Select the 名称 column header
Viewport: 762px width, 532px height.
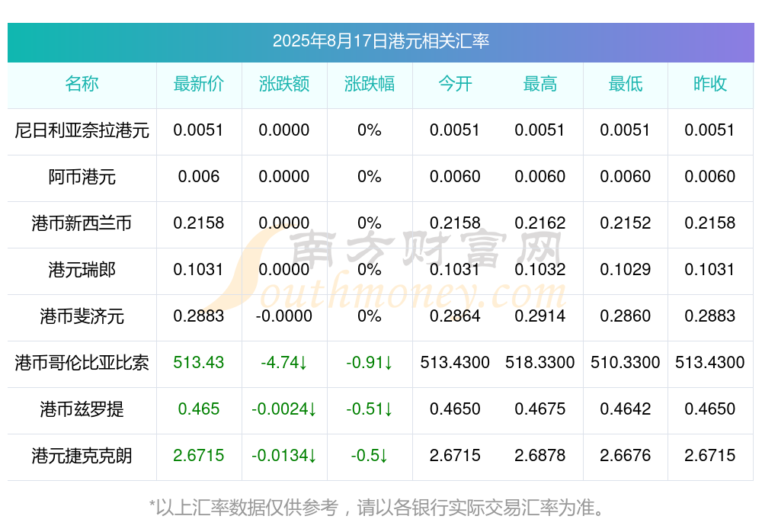(x=82, y=84)
